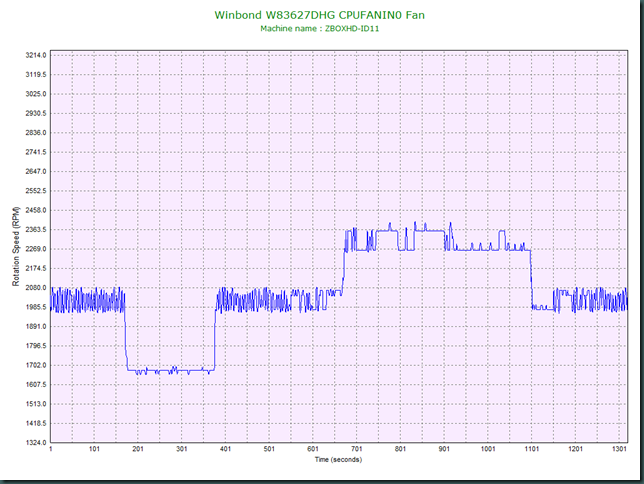Click the 2269.0 y-axis value

coord(36,249)
